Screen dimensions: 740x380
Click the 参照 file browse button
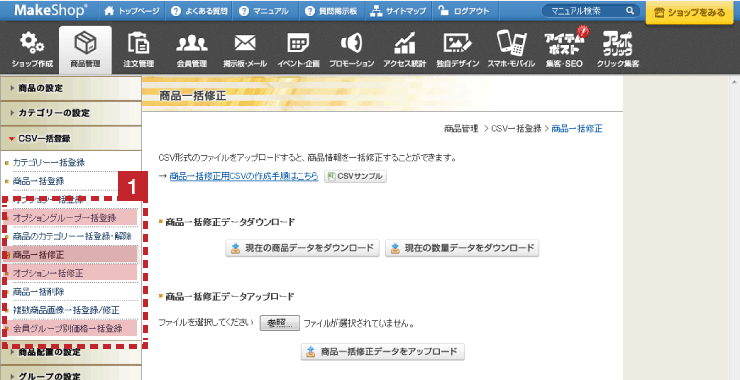tap(279, 323)
